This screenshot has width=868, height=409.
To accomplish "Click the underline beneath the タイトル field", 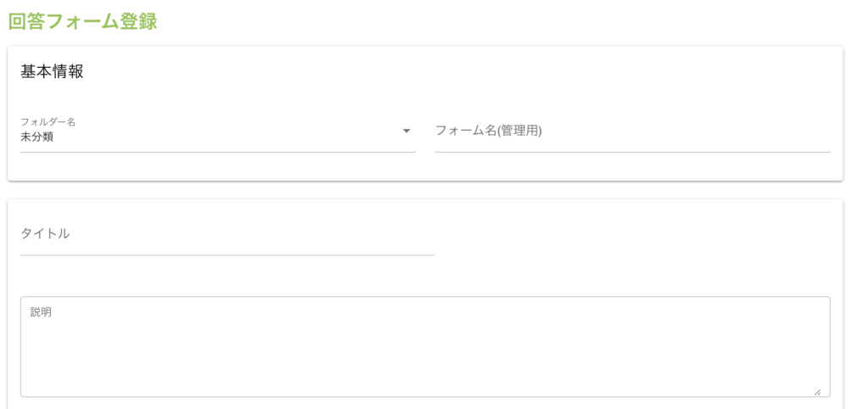I will 227,255.
